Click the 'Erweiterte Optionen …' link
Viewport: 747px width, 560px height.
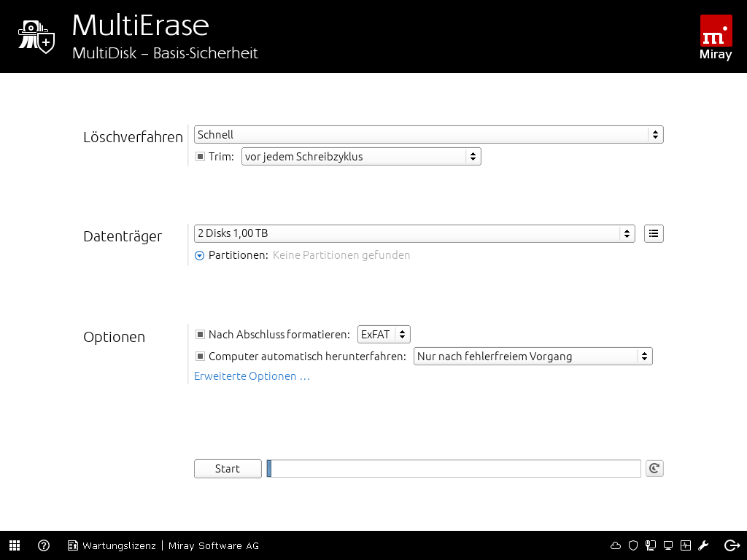pos(252,376)
